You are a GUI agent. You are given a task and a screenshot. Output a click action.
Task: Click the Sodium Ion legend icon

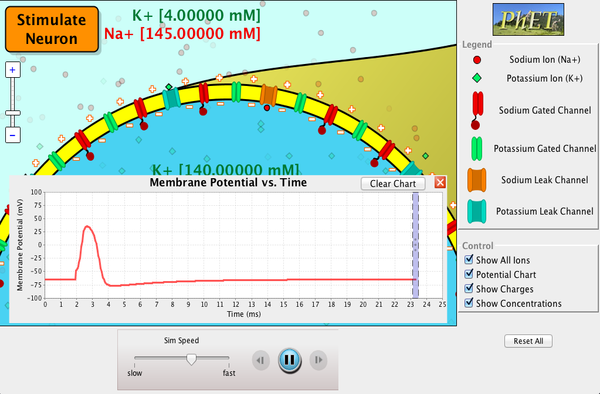point(477,60)
